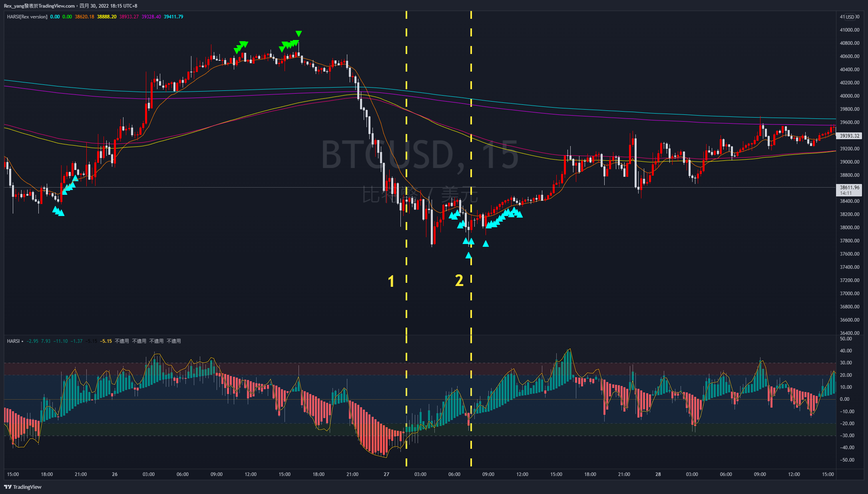Click the cyan 39411.79 legend value

click(x=173, y=17)
